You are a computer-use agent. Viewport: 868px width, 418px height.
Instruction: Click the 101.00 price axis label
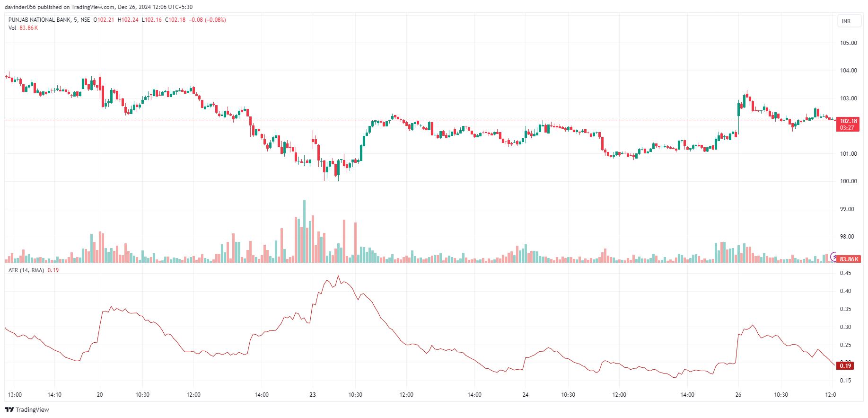(848, 154)
